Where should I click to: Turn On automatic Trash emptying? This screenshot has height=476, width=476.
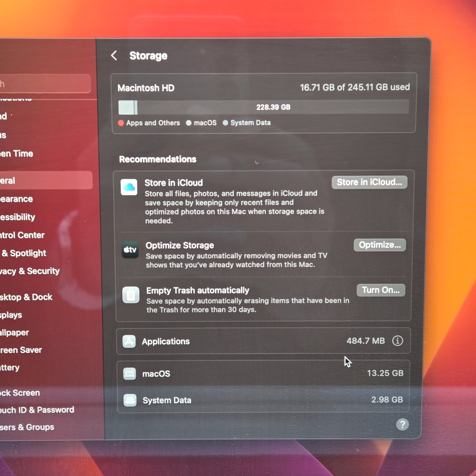click(380, 290)
